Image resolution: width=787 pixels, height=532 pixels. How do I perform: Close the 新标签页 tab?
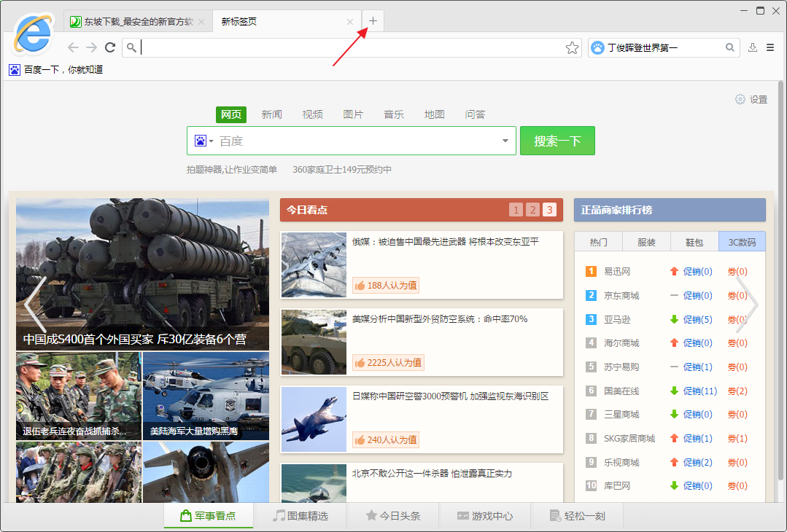click(350, 22)
